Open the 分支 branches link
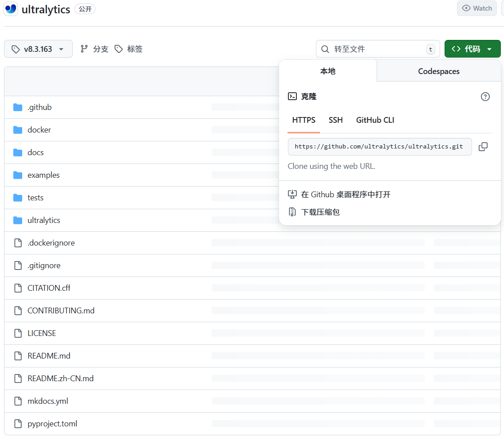This screenshot has width=504, height=441. (101, 49)
